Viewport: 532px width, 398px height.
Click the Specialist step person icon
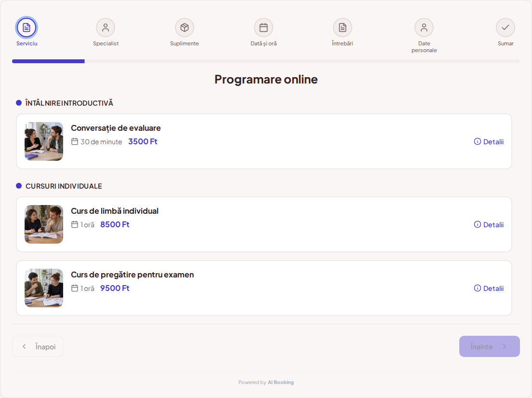click(x=106, y=27)
